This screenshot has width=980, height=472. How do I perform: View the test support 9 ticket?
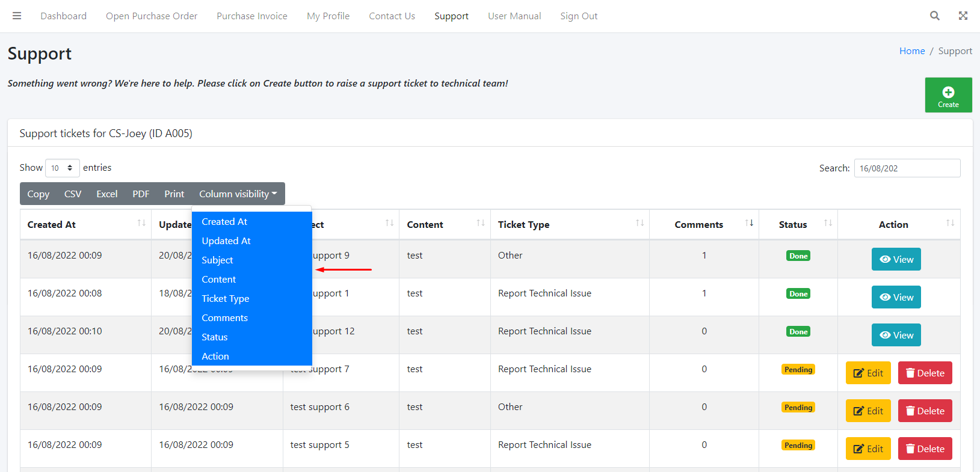coord(896,260)
